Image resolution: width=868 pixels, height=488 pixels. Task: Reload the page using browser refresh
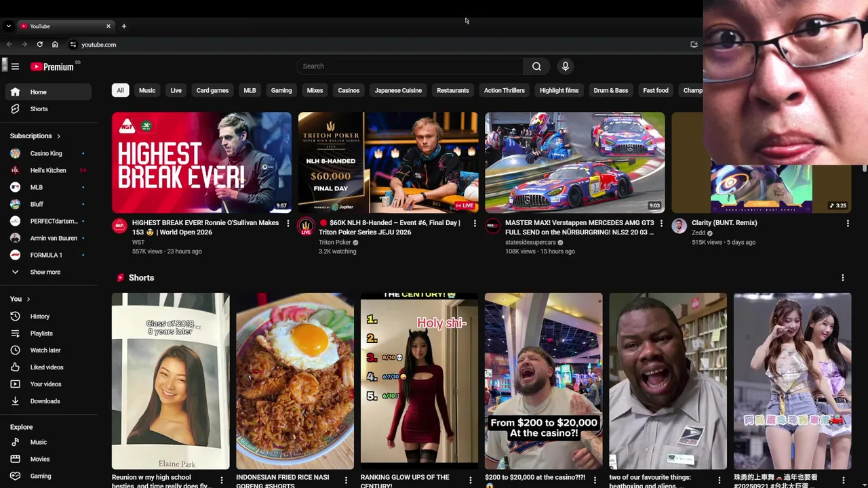(39, 45)
